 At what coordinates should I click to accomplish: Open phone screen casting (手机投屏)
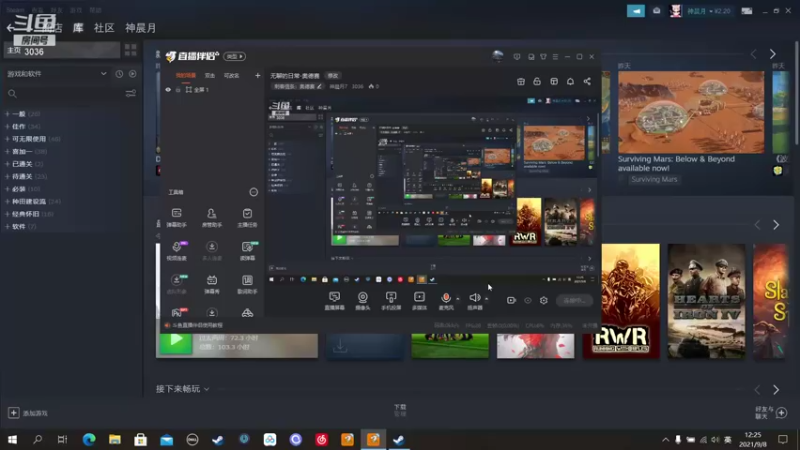pos(391,301)
